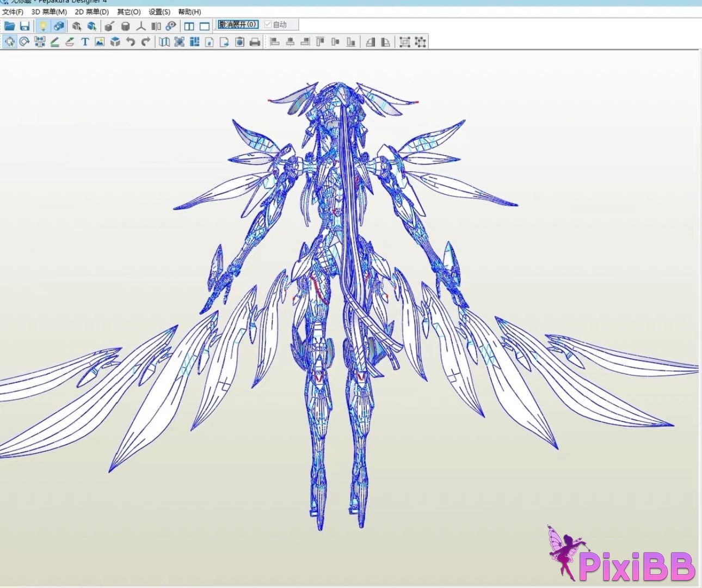Image resolution: width=702 pixels, height=588 pixels.
Task: Click the 撤消展开 (Undo Unfold) button
Action: pos(238,24)
